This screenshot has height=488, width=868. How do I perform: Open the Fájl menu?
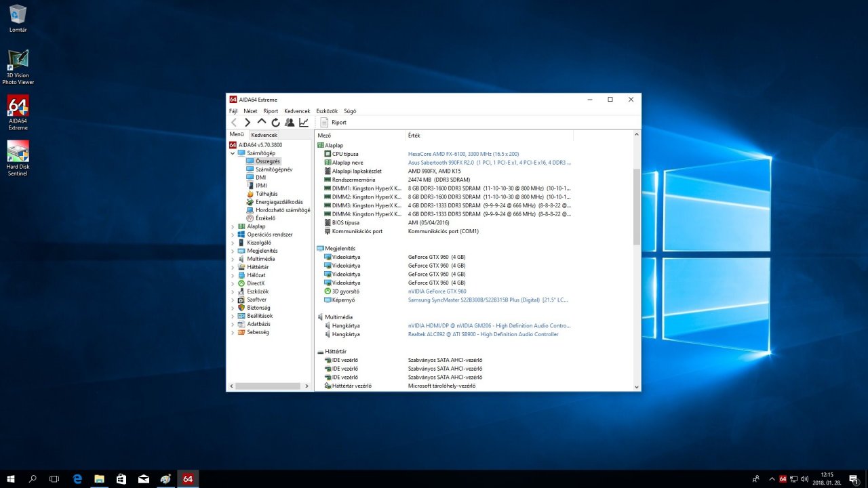[233, 111]
